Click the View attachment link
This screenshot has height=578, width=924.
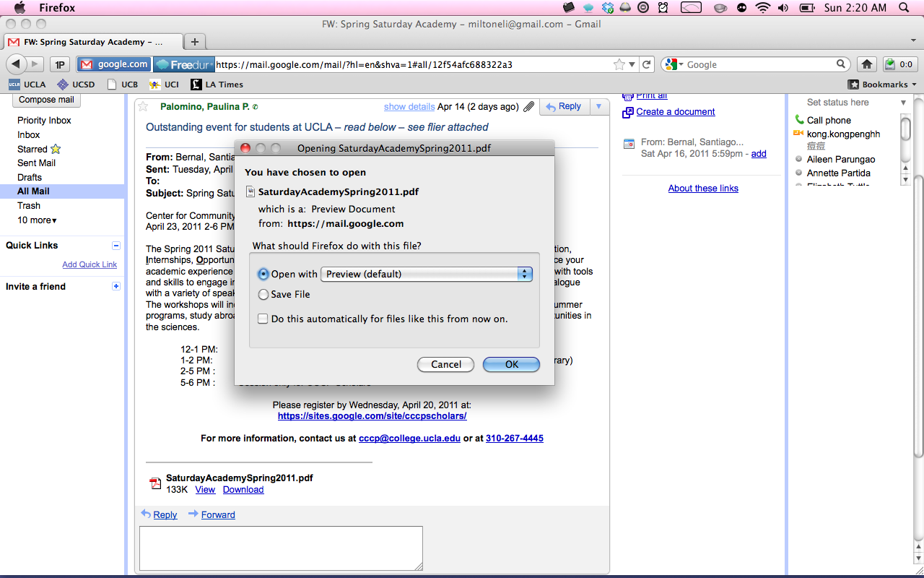pyautogui.click(x=205, y=490)
